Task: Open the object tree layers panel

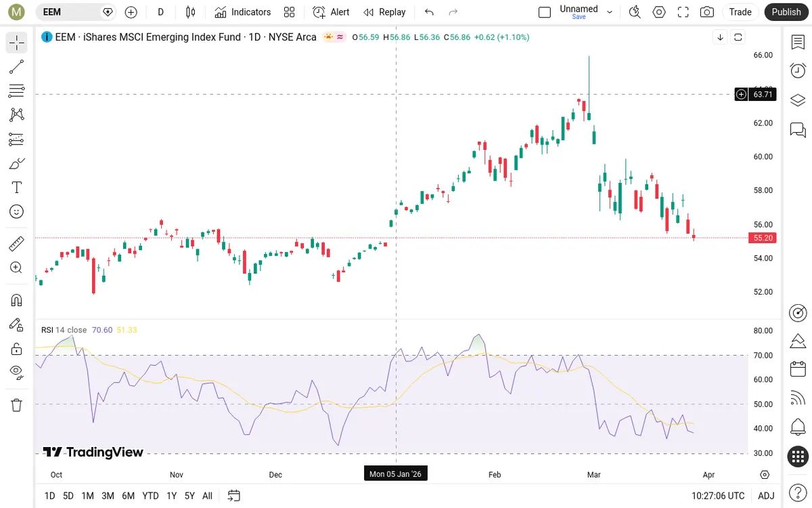Action: [x=798, y=100]
